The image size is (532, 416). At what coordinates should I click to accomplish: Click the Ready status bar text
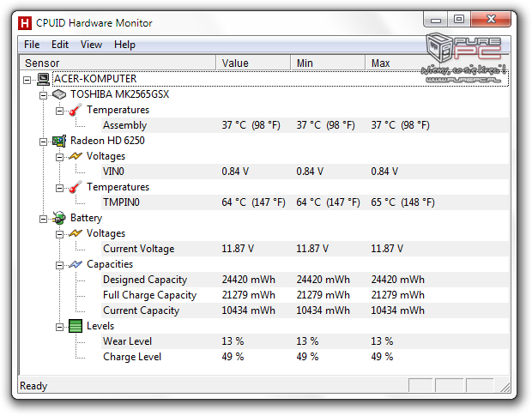click(x=33, y=386)
